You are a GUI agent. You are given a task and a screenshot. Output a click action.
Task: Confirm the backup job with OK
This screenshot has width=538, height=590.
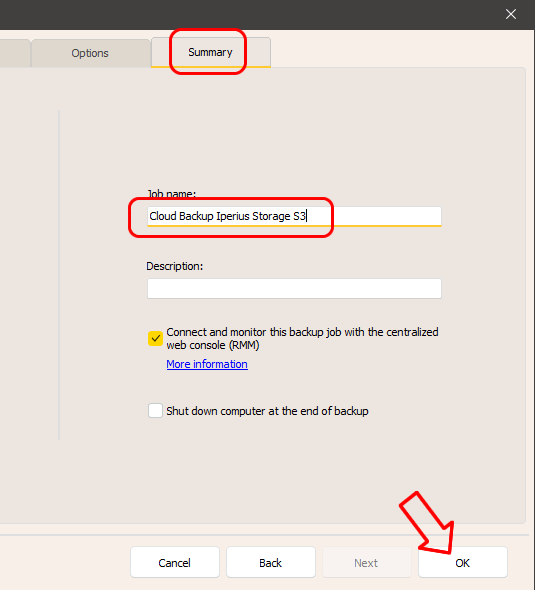tap(463, 563)
